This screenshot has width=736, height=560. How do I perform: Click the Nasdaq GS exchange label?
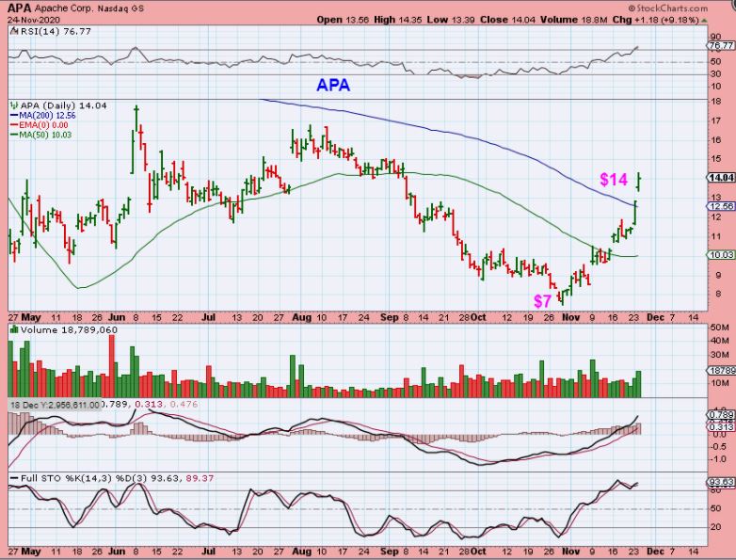(x=120, y=8)
